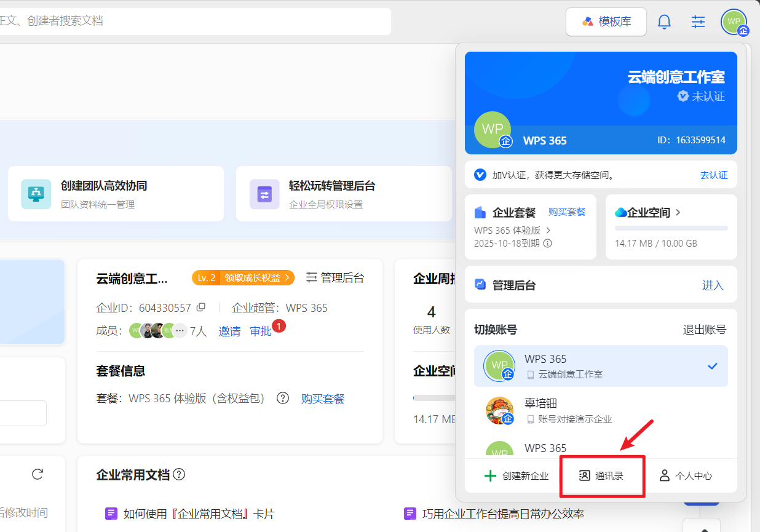Click the 使用人数 4 statistic
This screenshot has width=760, height=532.
pyautogui.click(x=432, y=320)
